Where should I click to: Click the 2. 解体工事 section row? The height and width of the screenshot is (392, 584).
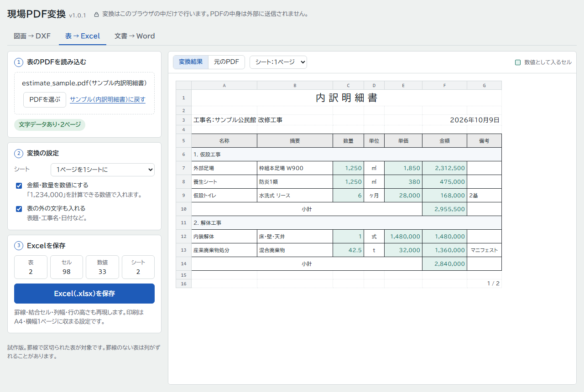[346, 223]
